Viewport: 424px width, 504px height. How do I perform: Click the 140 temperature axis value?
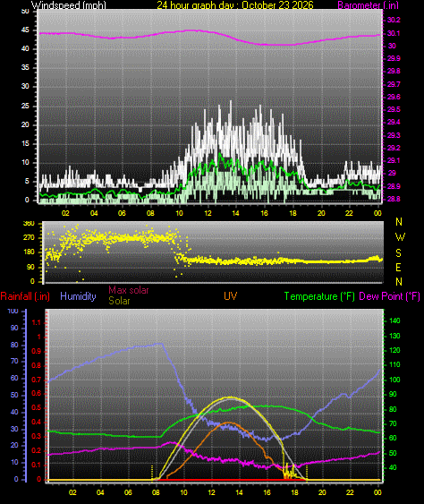tap(394, 320)
